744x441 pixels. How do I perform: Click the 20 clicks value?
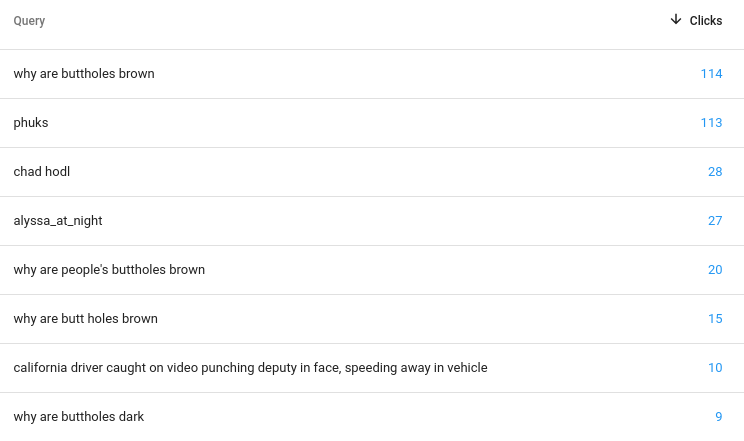pos(715,270)
